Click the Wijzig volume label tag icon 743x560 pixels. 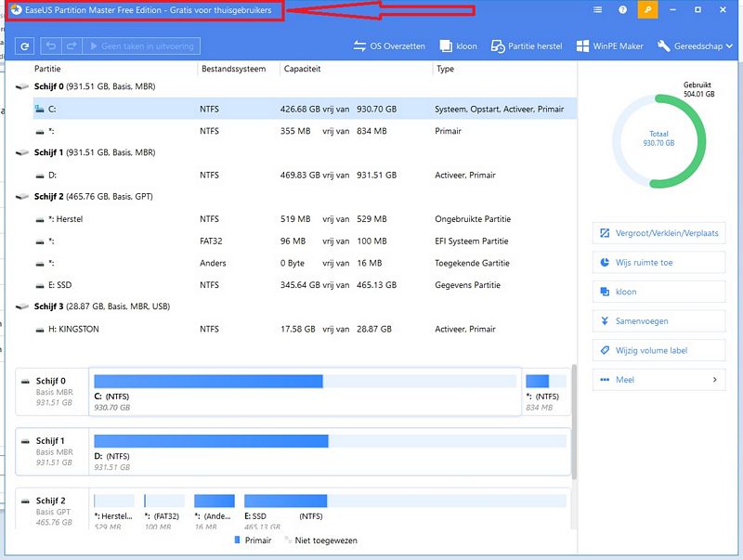pos(605,350)
